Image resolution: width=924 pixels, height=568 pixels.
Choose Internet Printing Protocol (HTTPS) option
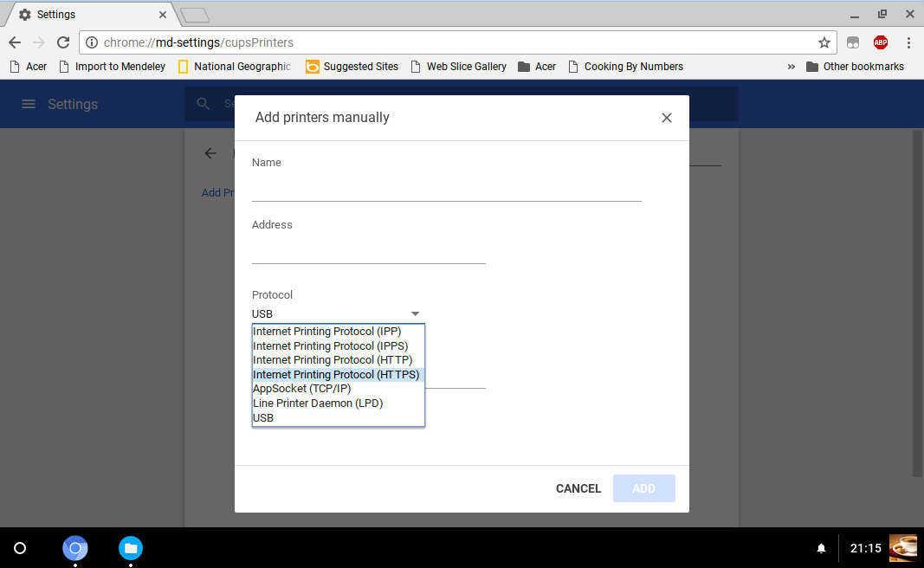click(336, 375)
